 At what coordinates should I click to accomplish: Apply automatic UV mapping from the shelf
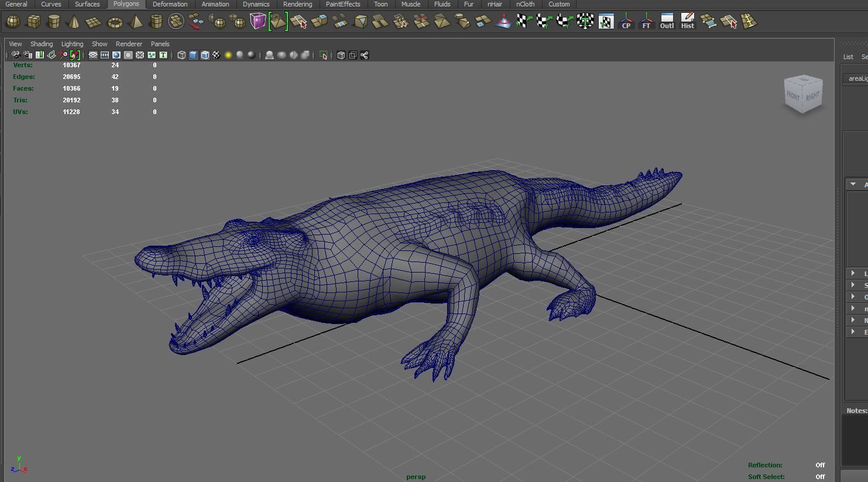point(585,22)
